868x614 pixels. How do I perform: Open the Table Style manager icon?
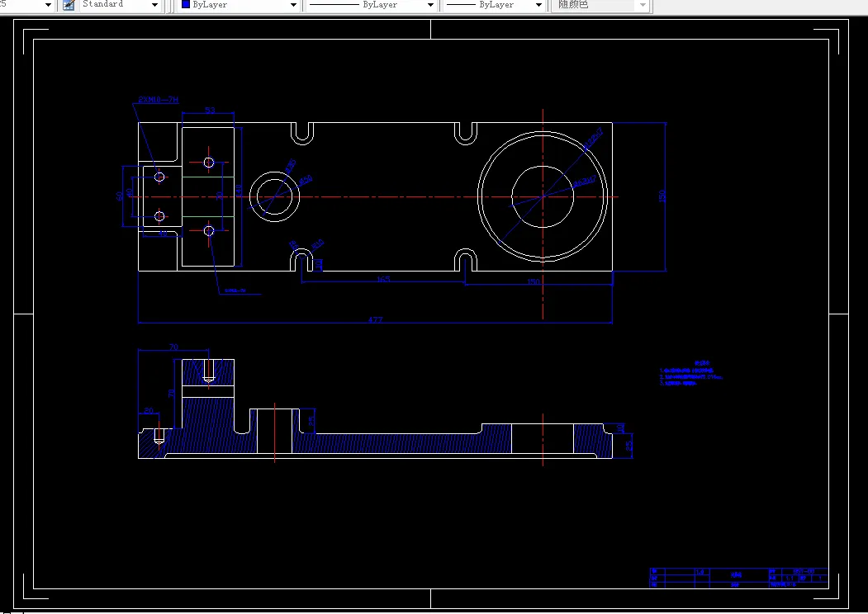(x=69, y=5)
